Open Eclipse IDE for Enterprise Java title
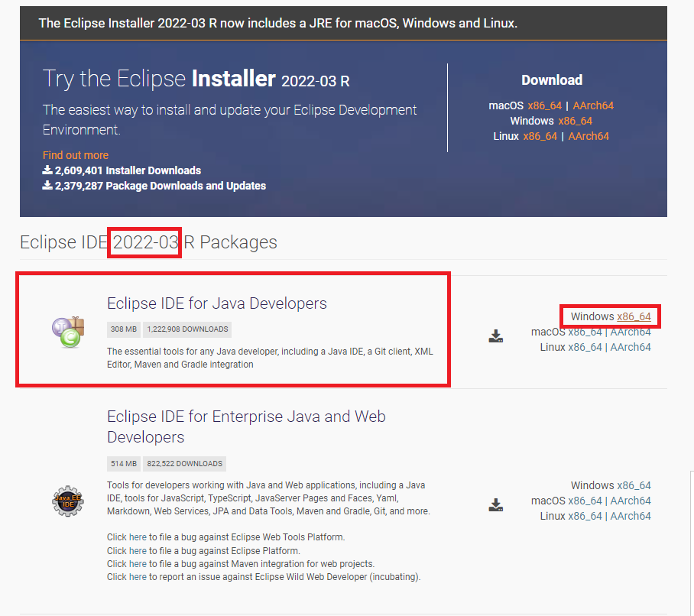 tap(246, 426)
